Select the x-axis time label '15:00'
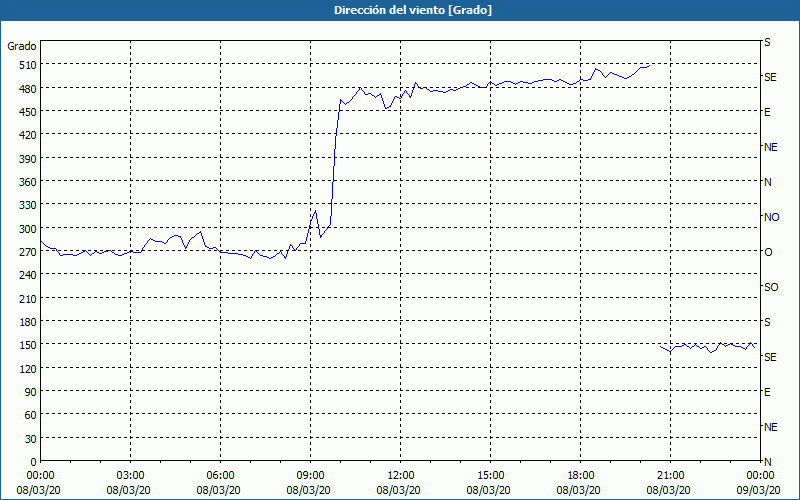 pos(490,476)
